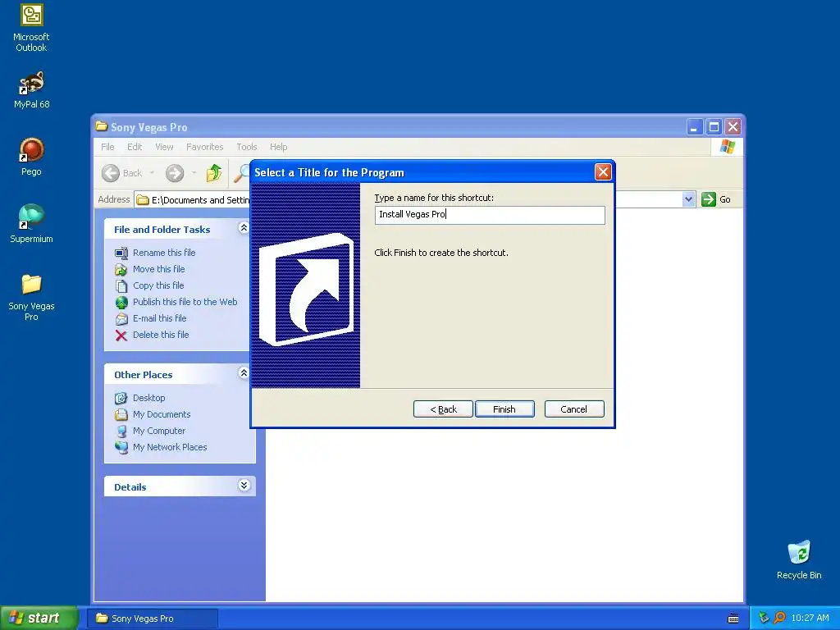Open the Help menu
The width and height of the screenshot is (840, 630).
(x=279, y=147)
